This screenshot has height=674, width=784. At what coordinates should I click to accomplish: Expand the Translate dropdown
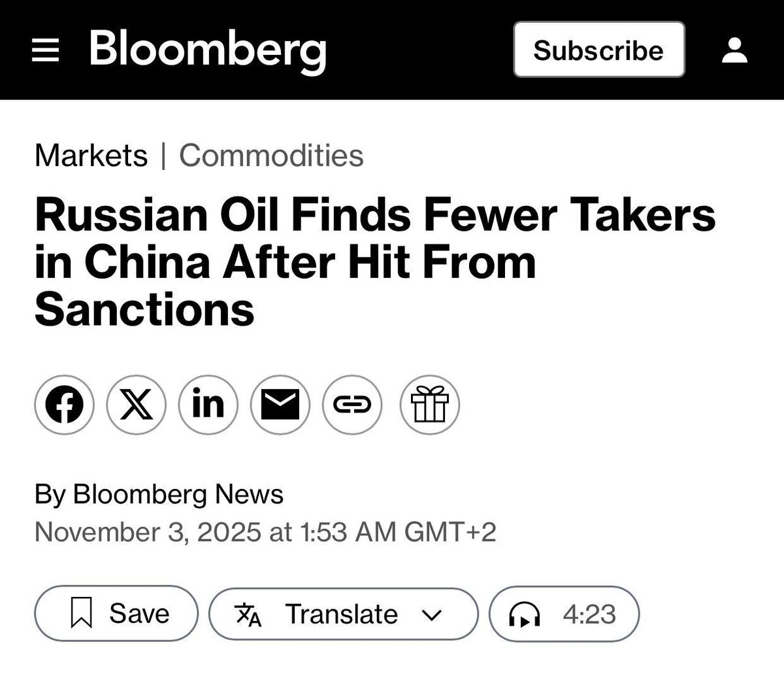tap(342, 614)
